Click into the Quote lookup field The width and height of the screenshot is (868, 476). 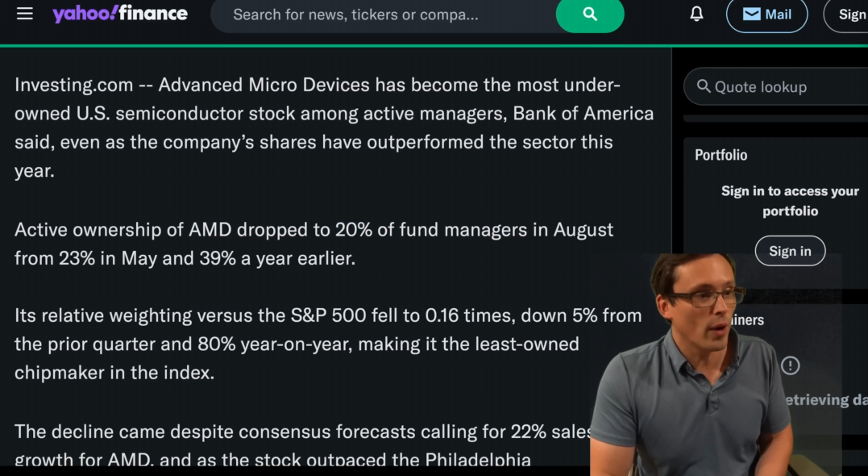click(775, 86)
